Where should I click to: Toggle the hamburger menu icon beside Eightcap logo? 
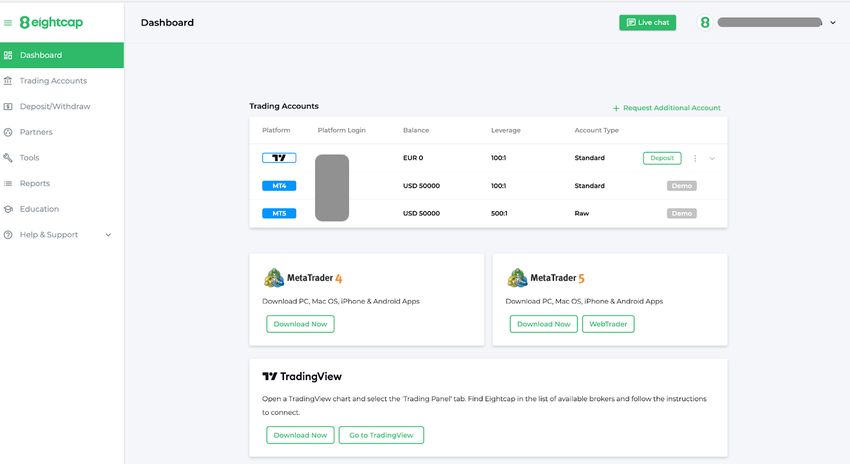(8, 23)
